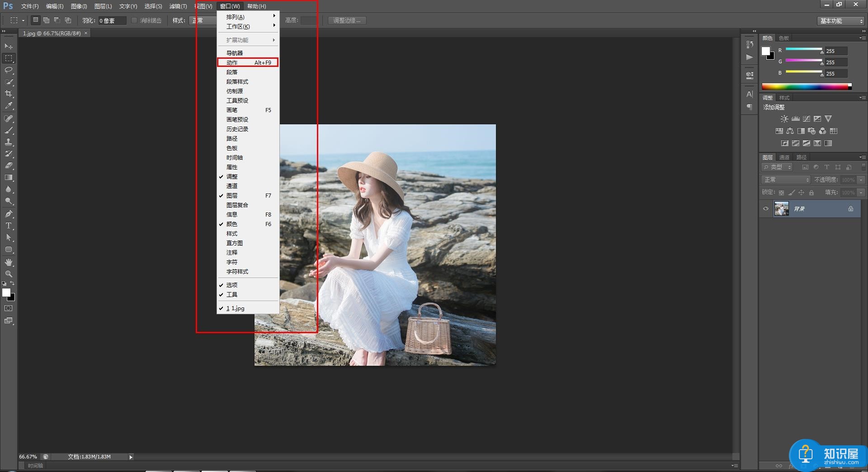Open 文件(F) menu
868x472 pixels.
pos(30,6)
